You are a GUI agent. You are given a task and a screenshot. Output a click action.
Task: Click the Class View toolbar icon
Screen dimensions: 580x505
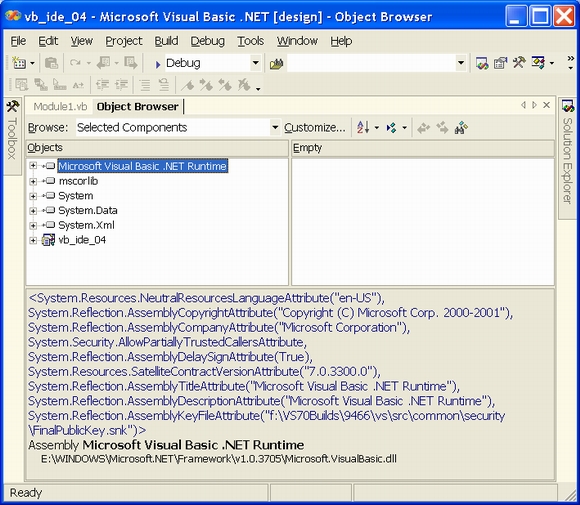tap(538, 63)
